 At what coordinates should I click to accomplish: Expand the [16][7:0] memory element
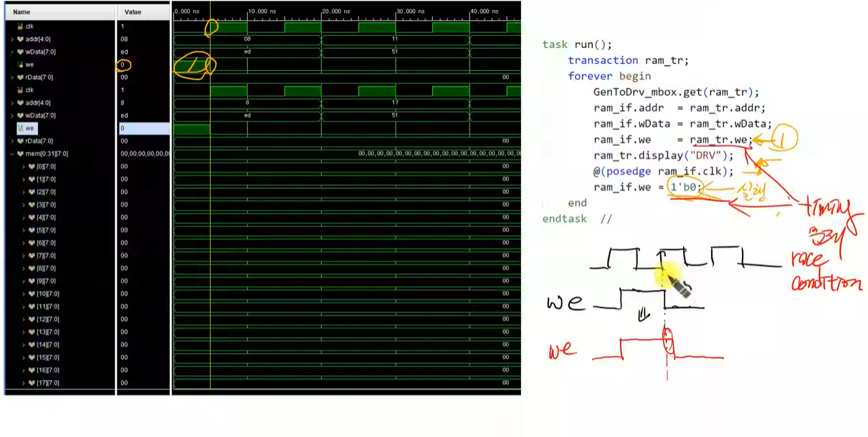click(x=24, y=370)
